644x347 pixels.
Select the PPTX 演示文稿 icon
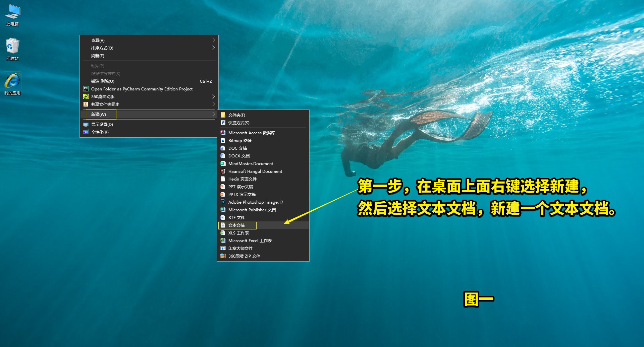coord(223,194)
